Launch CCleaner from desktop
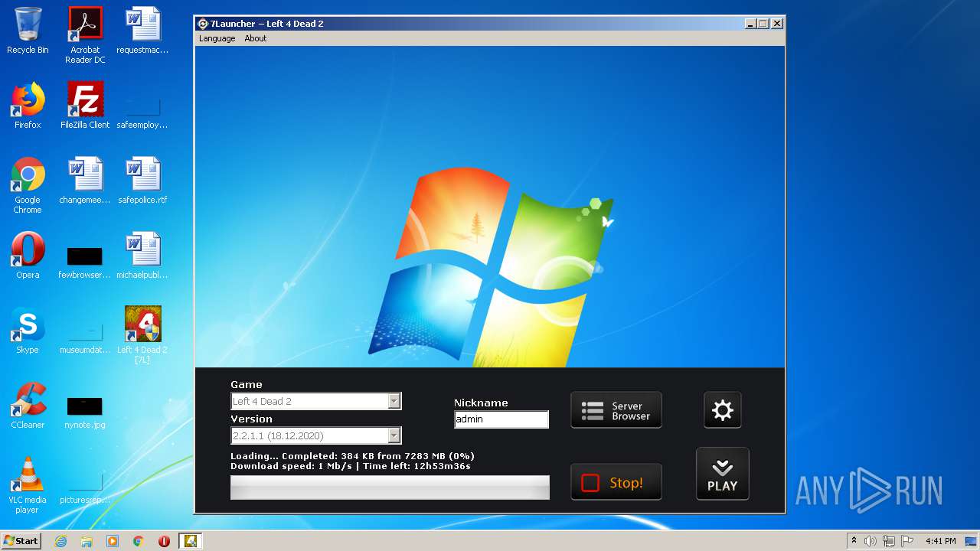This screenshot has height=551, width=980. point(28,406)
